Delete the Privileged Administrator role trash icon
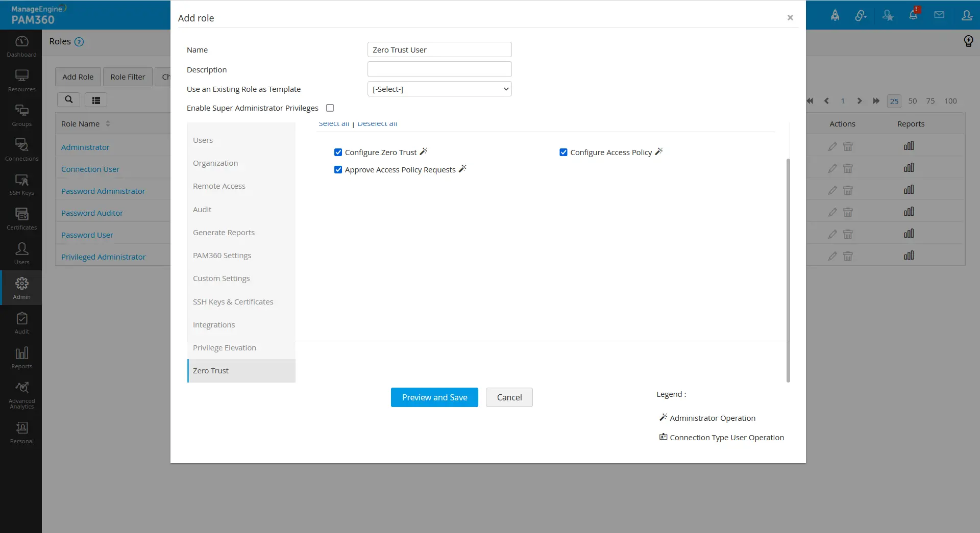The height and width of the screenshot is (533, 980). [848, 256]
